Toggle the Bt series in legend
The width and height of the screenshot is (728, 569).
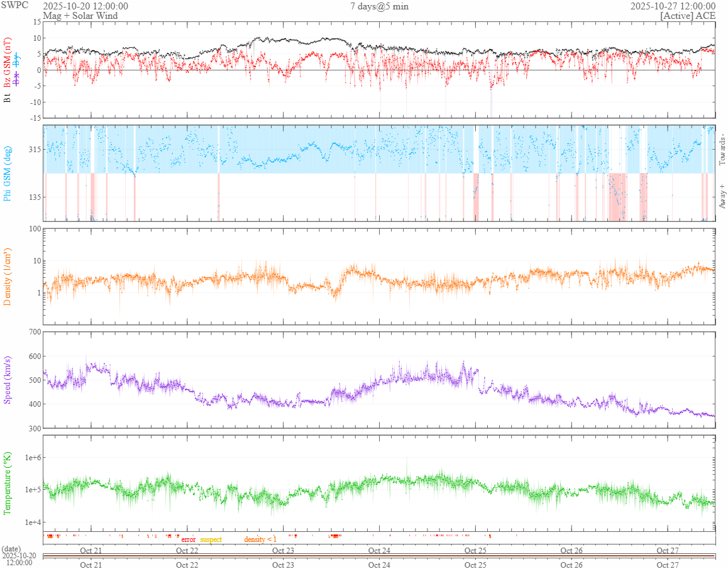(x=8, y=98)
